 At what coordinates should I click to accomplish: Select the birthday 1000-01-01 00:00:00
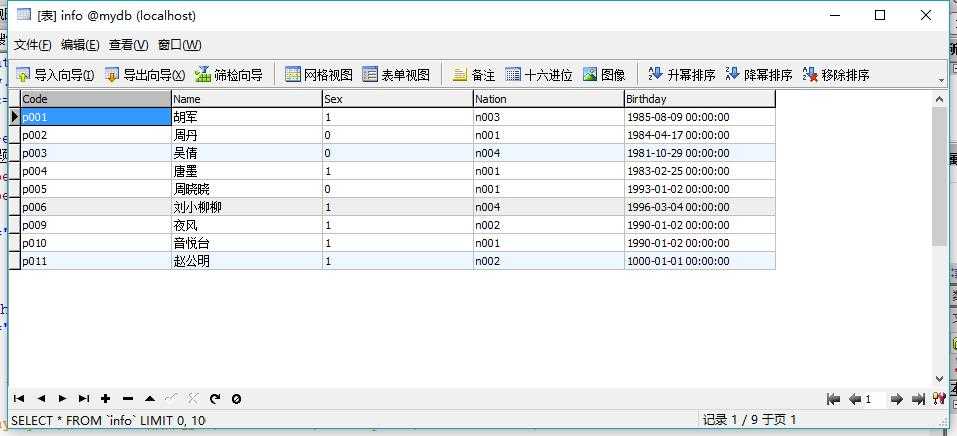pyautogui.click(x=699, y=261)
